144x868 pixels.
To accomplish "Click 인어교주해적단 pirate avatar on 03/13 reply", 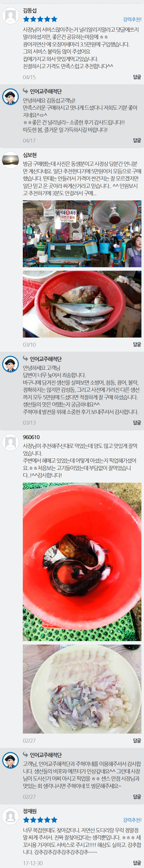I will [x=10, y=364].
